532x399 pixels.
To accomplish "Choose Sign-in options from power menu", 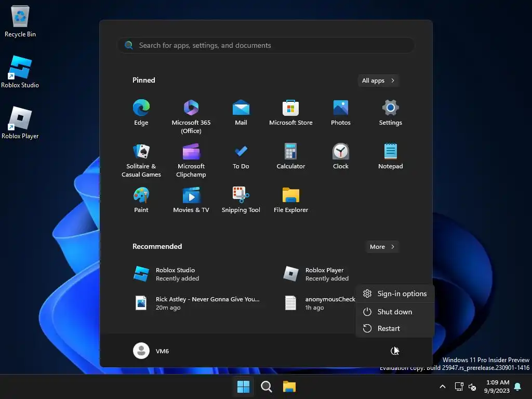I will click(x=395, y=294).
